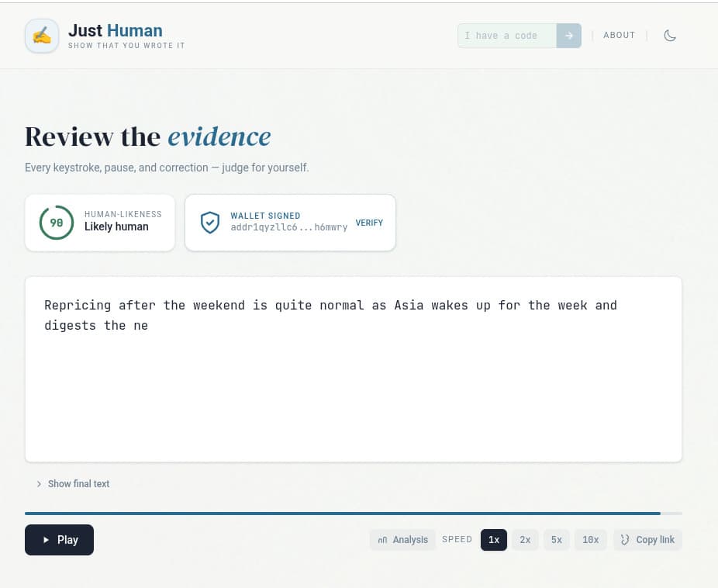Viewport: 718px width, 588px height.
Task: Click the Verify wallet signature link
Action: (x=369, y=223)
